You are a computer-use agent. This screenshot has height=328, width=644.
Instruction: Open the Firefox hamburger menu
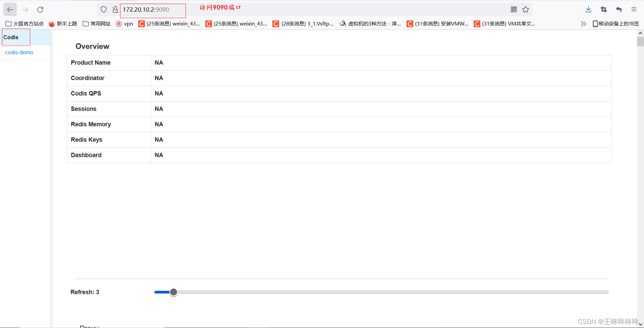pos(634,10)
